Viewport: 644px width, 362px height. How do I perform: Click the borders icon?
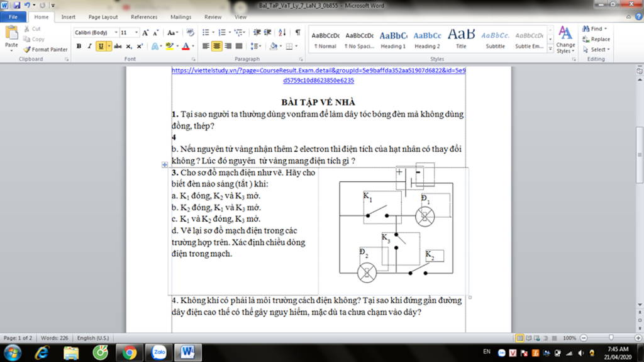[x=289, y=46]
